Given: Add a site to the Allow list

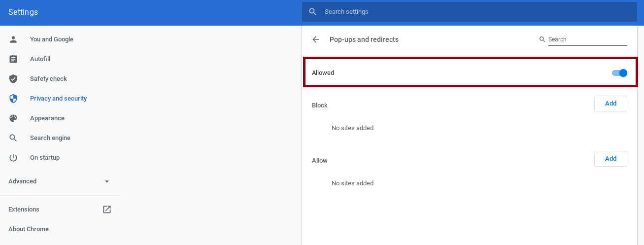Looking at the screenshot, I should click(610, 159).
